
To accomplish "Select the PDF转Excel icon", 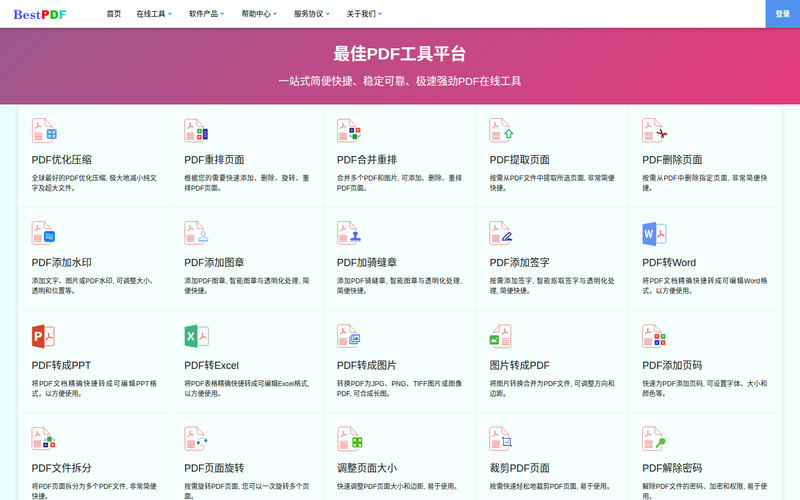I will click(x=196, y=336).
